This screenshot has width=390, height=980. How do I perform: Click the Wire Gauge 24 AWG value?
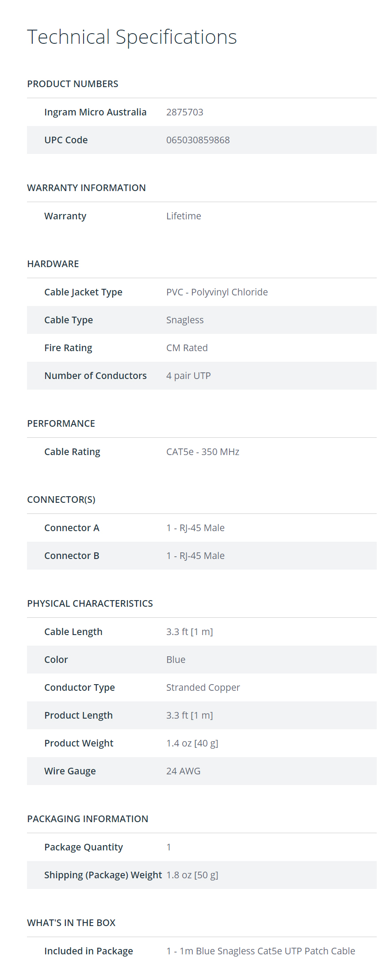point(183,771)
